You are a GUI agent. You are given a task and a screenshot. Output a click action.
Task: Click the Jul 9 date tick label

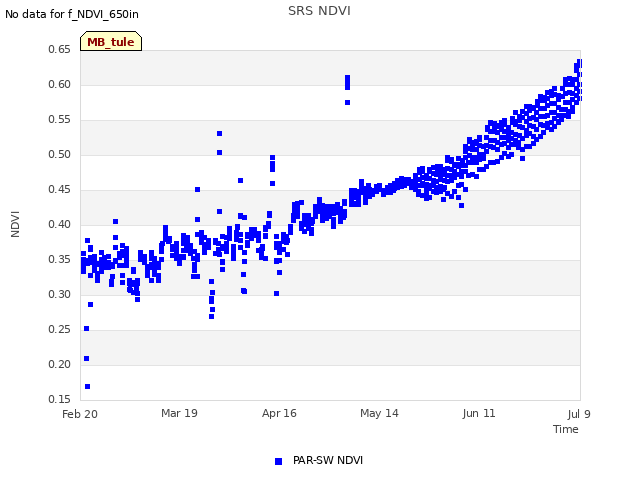tap(579, 414)
